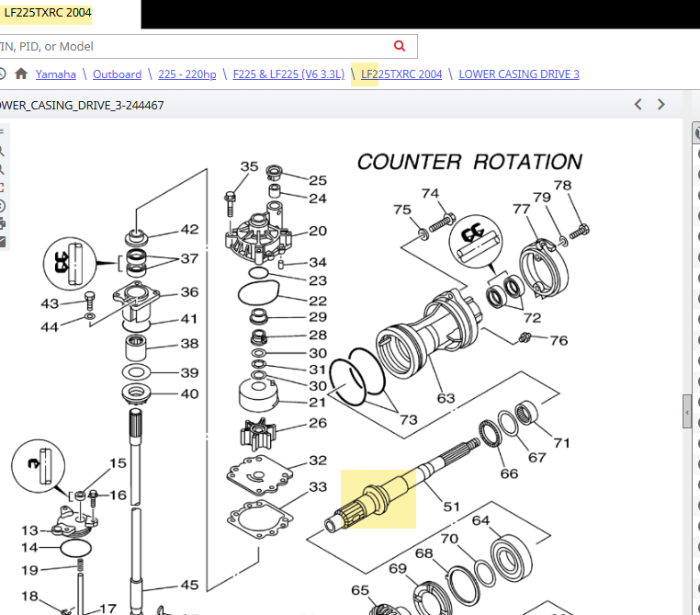Open the Yamaha breadcrumb link
This screenshot has height=615, width=700.
tap(56, 74)
